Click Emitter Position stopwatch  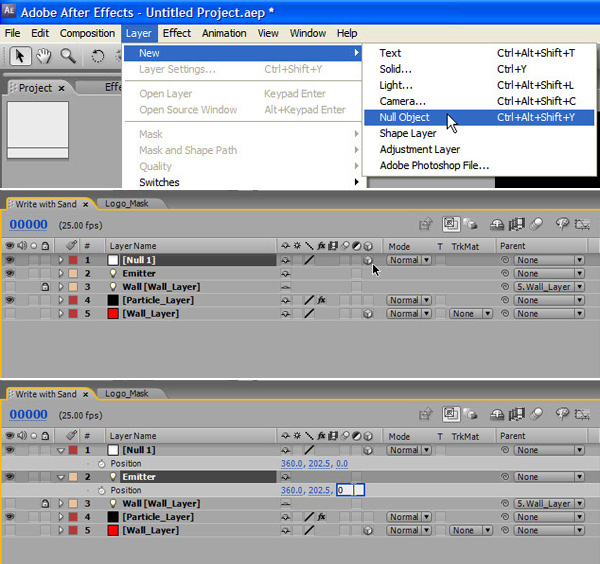(x=101, y=491)
